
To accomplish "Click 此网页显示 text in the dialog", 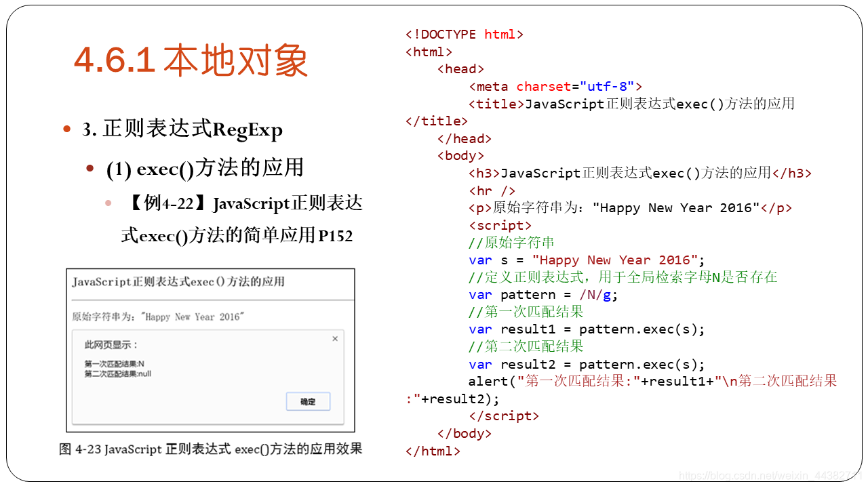I will coord(111,346).
